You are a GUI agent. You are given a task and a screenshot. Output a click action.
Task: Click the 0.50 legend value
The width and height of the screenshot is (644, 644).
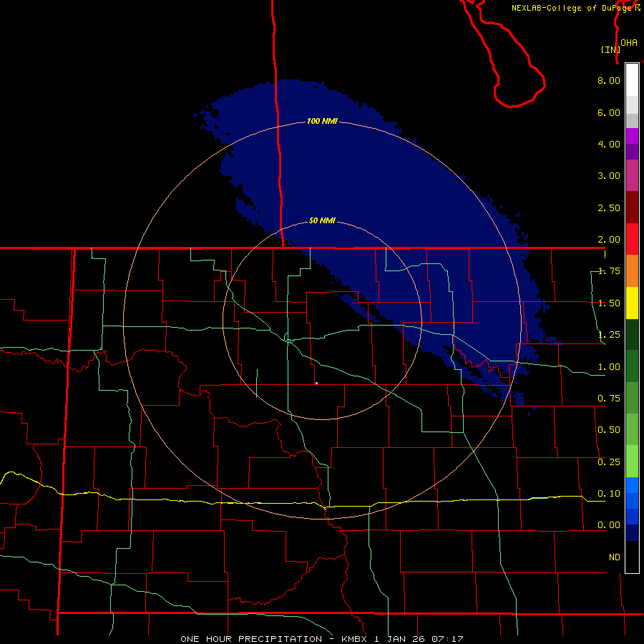(609, 430)
